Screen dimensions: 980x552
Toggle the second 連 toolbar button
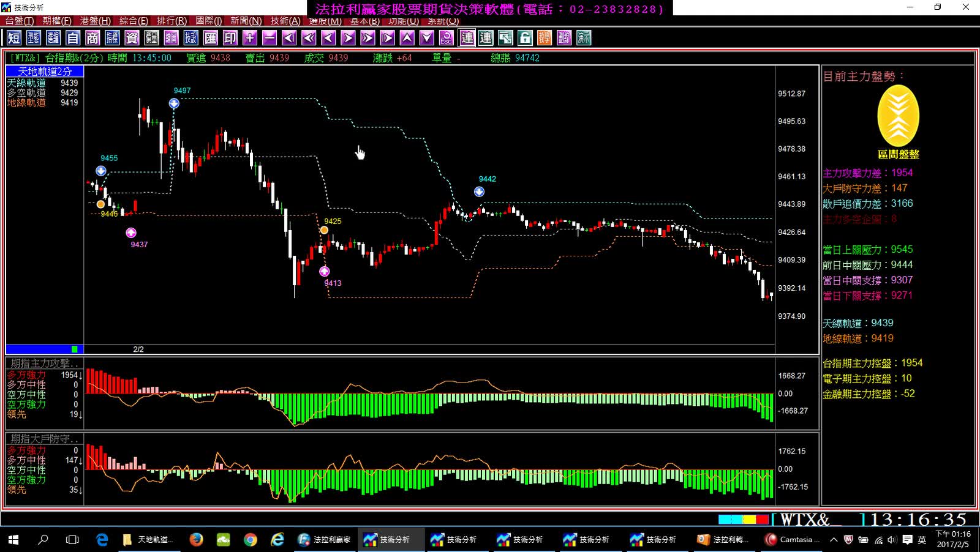tap(486, 38)
